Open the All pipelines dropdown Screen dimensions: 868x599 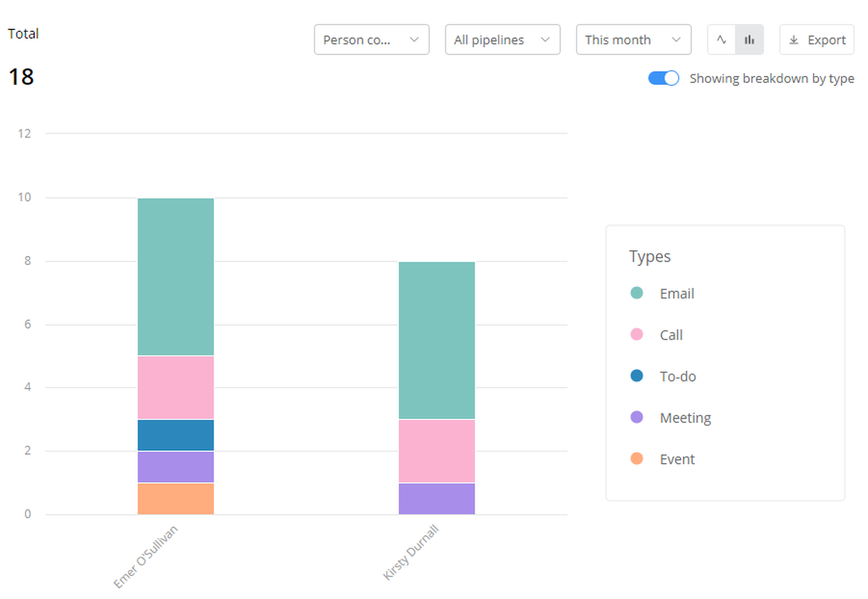tap(502, 40)
